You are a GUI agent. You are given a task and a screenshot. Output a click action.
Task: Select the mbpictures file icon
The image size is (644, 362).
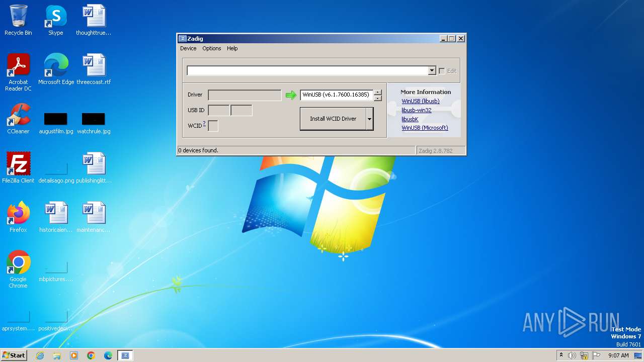click(x=56, y=271)
